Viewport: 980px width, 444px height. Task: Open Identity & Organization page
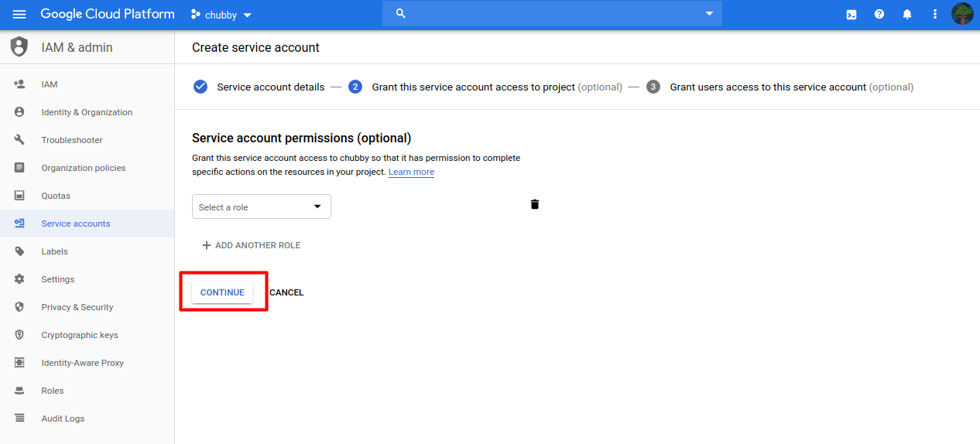87,112
